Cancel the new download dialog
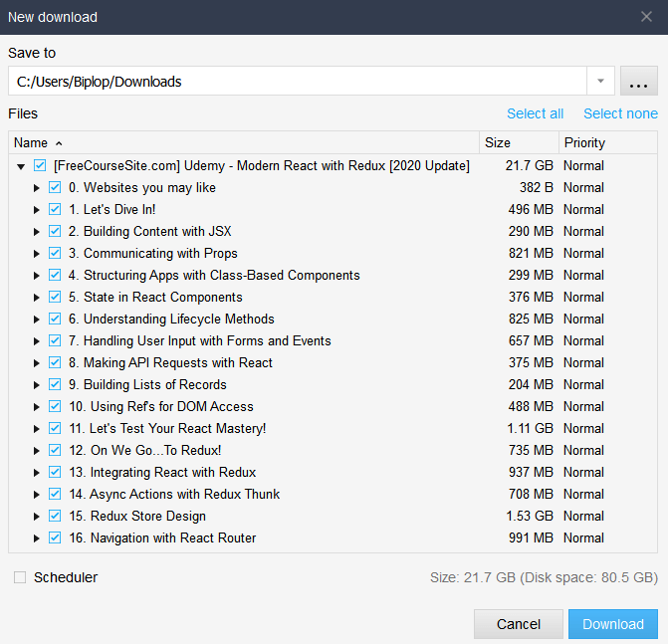The image size is (668, 644). (x=519, y=624)
